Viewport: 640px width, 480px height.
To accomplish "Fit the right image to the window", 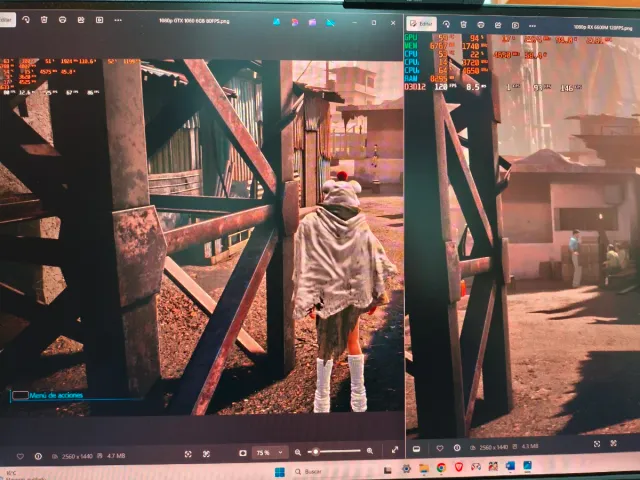I will [597, 444].
